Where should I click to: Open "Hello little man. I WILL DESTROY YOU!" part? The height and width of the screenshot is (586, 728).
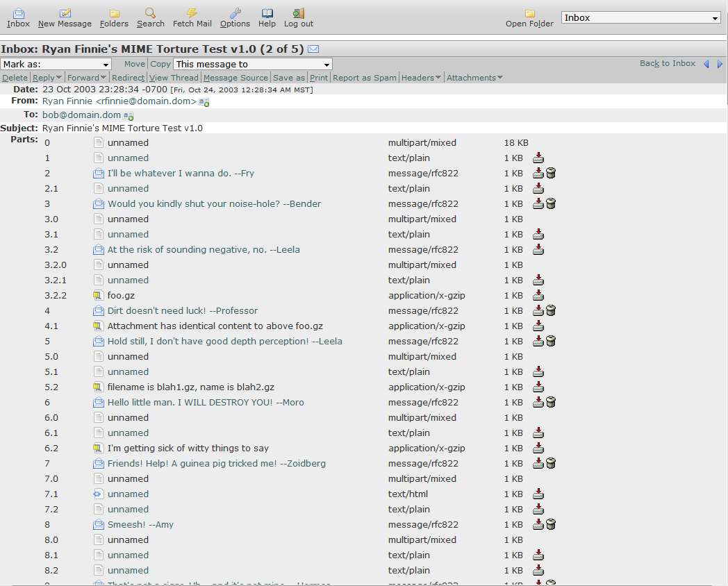[x=206, y=403]
